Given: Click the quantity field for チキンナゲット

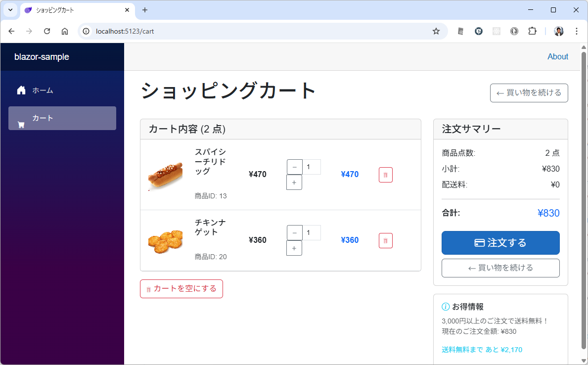Looking at the screenshot, I should tap(312, 232).
